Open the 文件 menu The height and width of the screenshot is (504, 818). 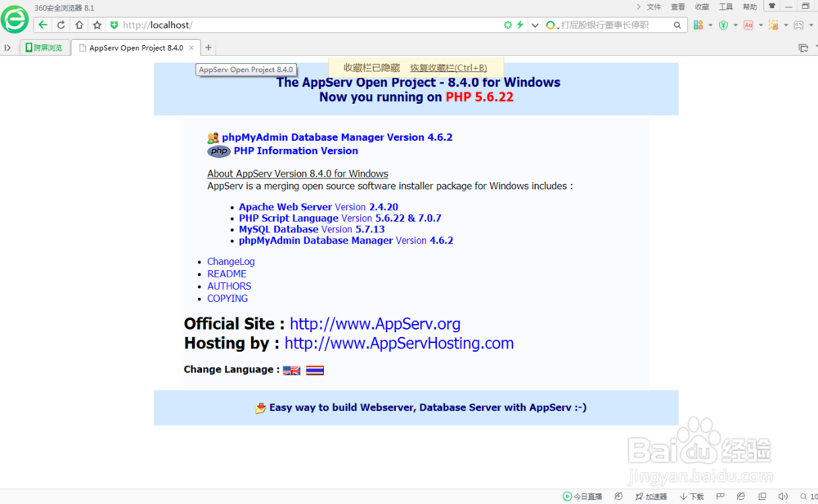pyautogui.click(x=654, y=7)
